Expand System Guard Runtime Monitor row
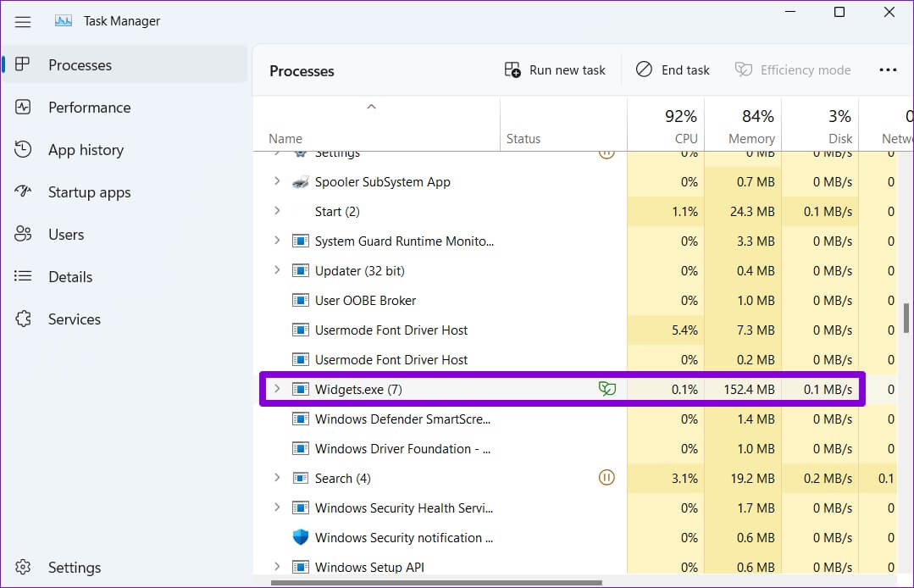Screen dimensions: 914x588 click(x=277, y=240)
